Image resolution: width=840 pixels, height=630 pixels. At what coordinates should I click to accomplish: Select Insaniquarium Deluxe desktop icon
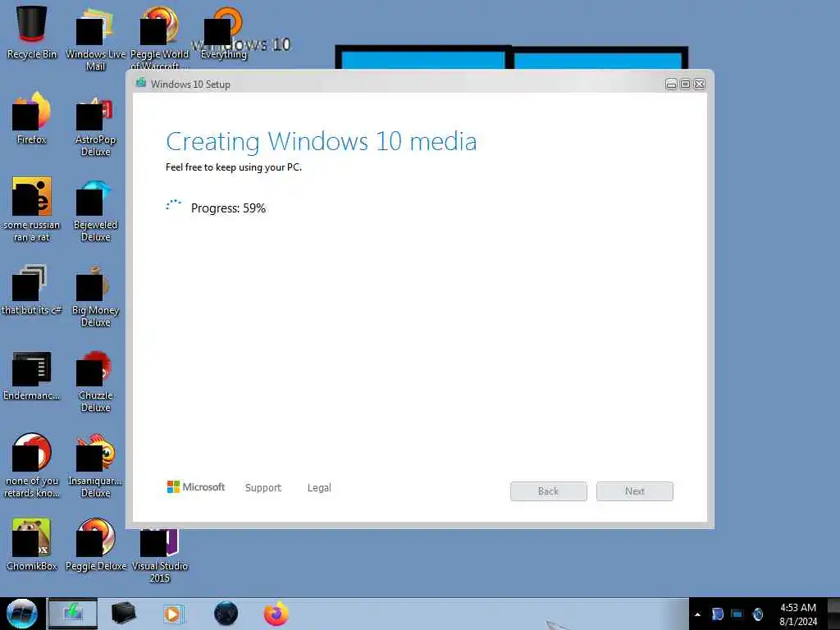click(x=95, y=466)
